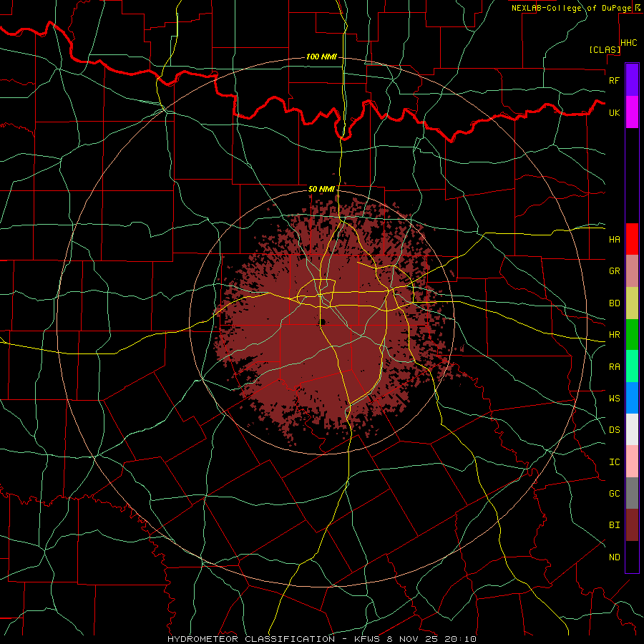Click the 'BI' legend label
The image size is (644, 644).
tap(615, 525)
